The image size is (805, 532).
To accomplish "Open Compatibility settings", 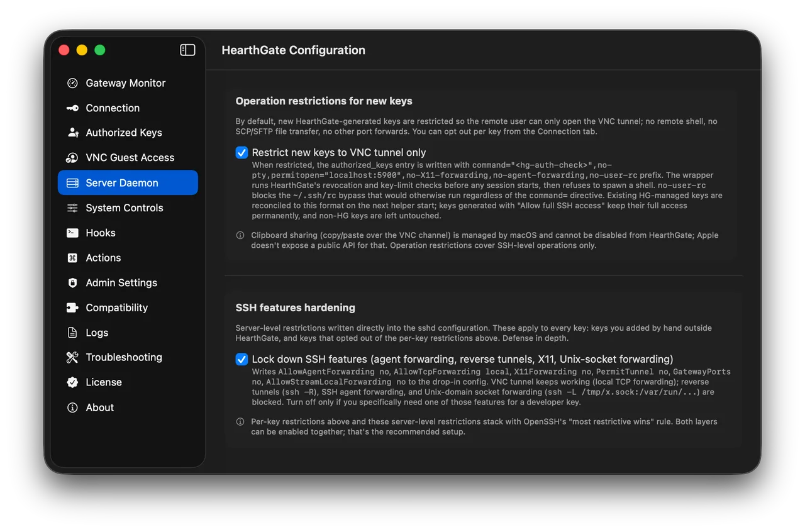I will point(128,308).
